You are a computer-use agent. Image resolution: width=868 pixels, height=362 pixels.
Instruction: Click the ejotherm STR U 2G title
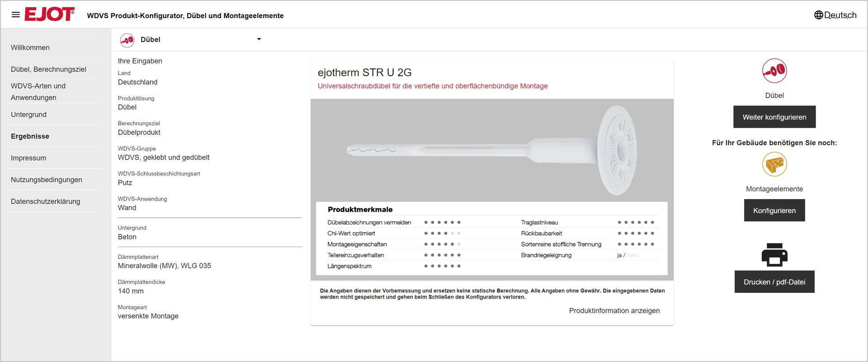(x=365, y=72)
